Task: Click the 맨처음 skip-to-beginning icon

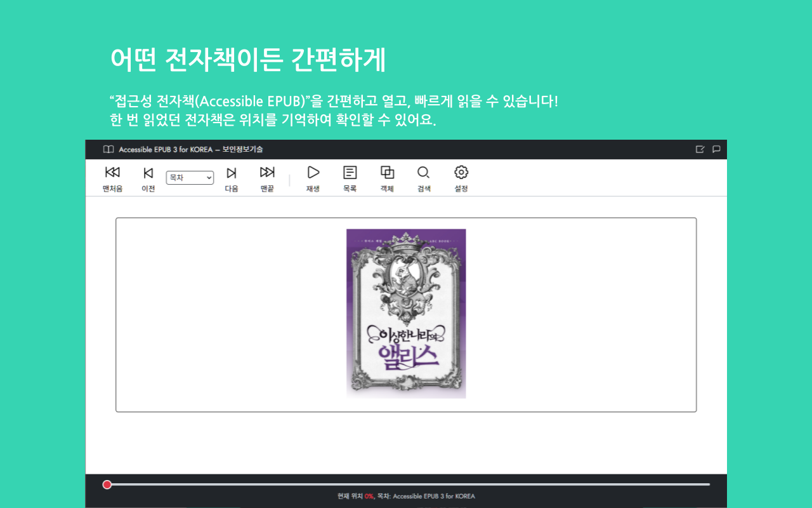Action: [112, 172]
